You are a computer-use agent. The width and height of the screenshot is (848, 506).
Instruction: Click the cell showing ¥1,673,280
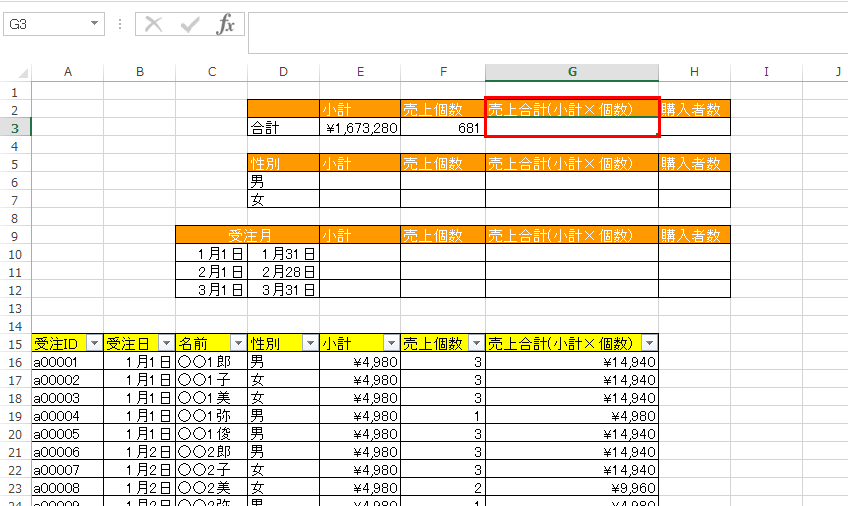[x=360, y=128]
